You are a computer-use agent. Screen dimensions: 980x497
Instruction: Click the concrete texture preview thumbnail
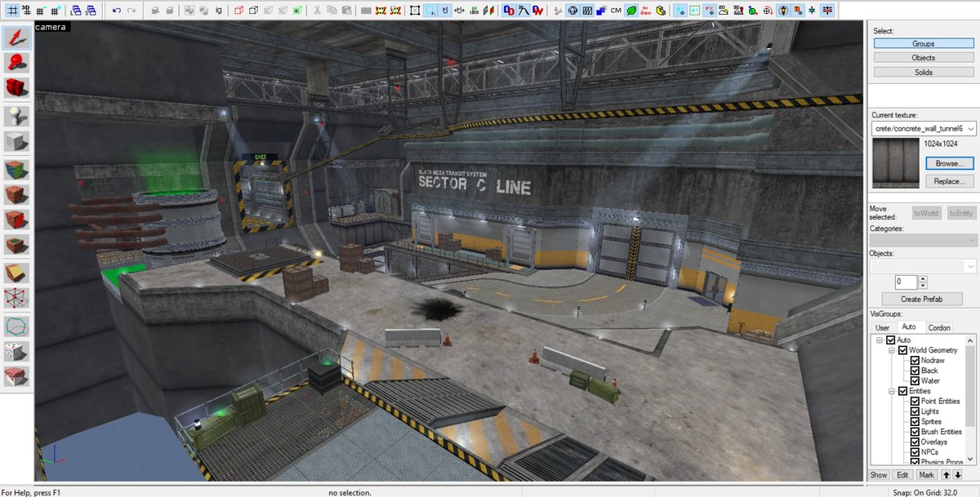click(896, 163)
